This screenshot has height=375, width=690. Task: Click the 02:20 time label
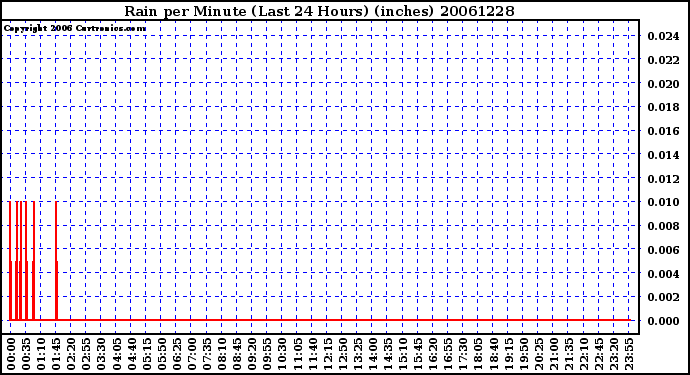tap(71, 354)
